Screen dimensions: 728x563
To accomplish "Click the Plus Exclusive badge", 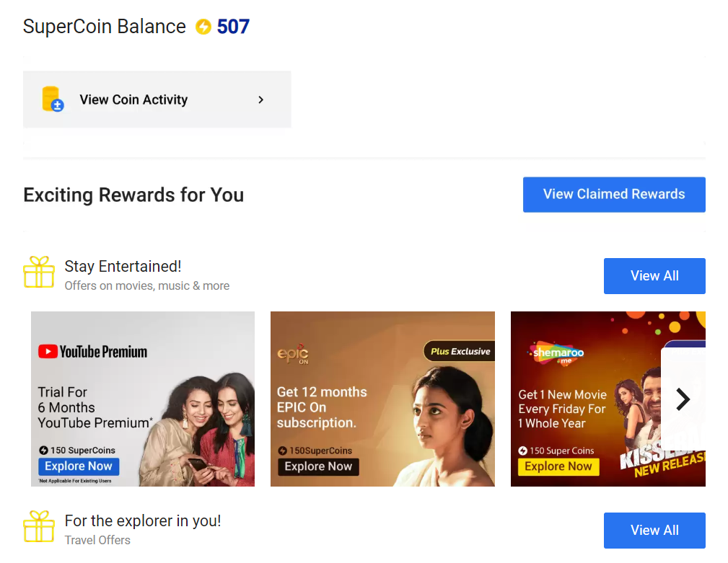I will coord(459,352).
